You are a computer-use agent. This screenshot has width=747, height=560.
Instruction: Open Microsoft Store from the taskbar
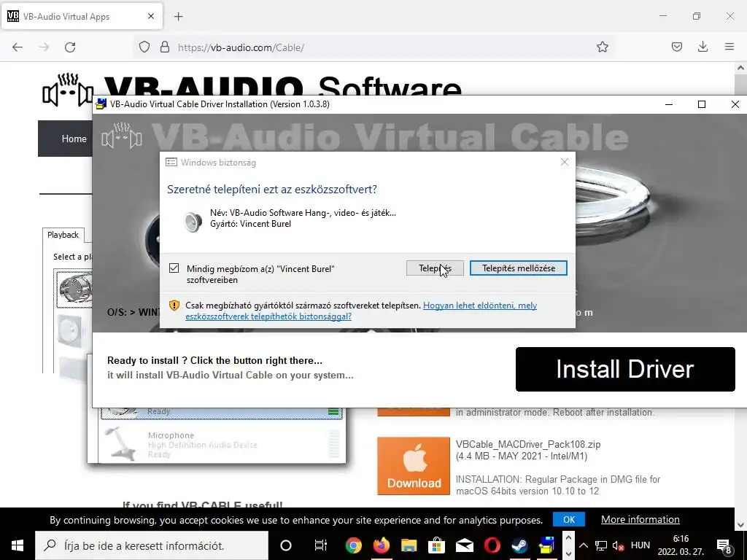tap(436, 545)
